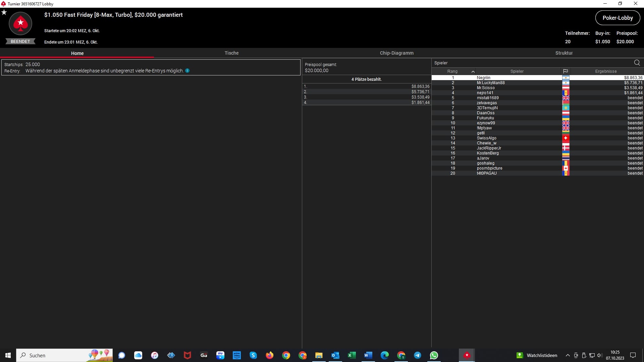
Task: Open Firefox from the taskbar
Action: [x=269, y=355]
